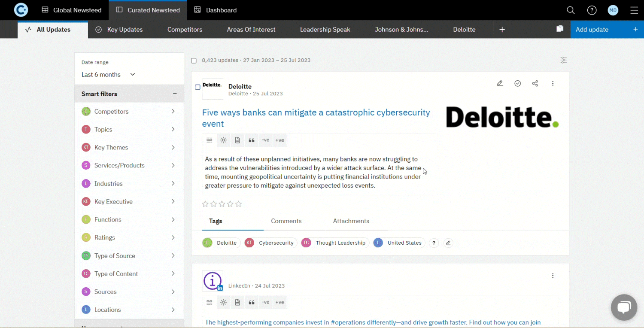Check the Deloitte update checkbox

click(197, 87)
